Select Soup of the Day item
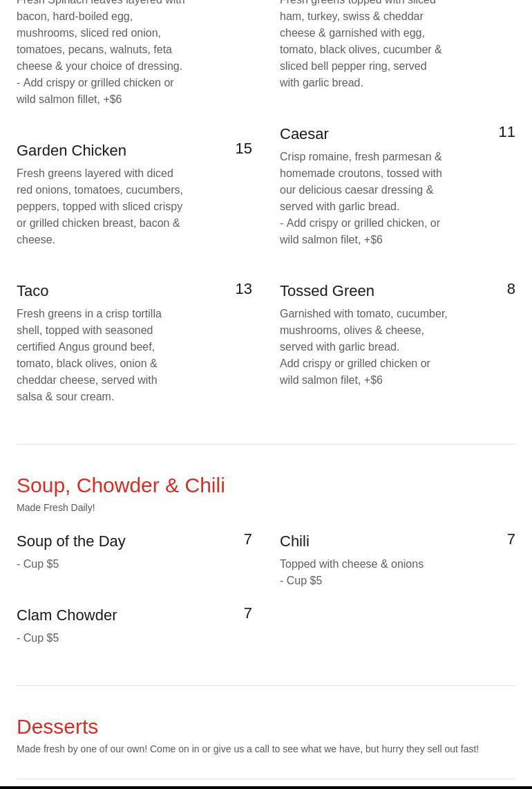The width and height of the screenshot is (532, 789). [71, 541]
